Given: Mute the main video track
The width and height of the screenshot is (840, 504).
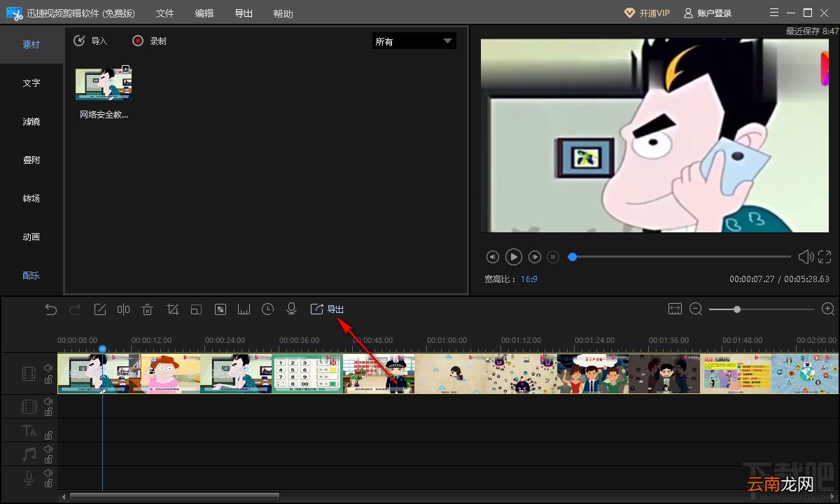Looking at the screenshot, I should [48, 367].
